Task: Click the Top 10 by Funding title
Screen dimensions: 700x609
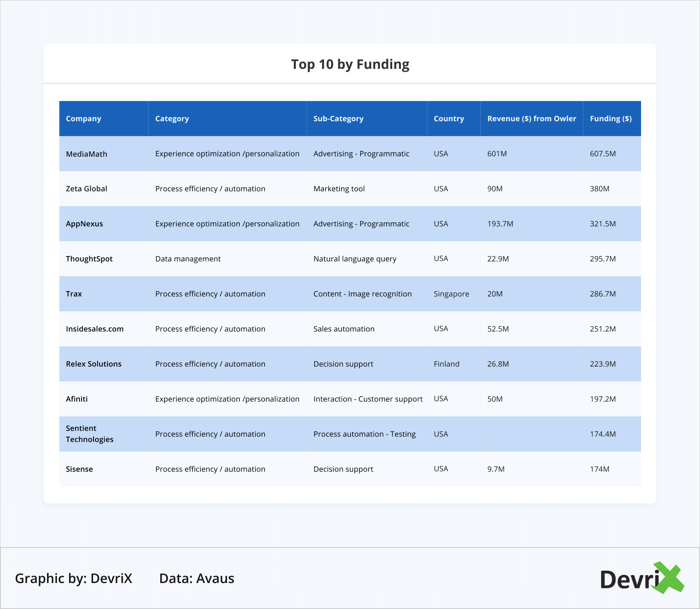Action: point(350,64)
